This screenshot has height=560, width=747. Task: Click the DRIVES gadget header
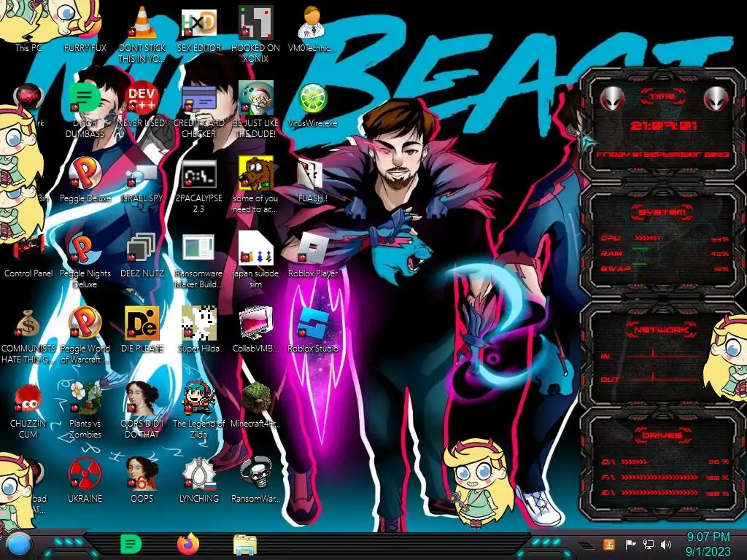tap(662, 435)
